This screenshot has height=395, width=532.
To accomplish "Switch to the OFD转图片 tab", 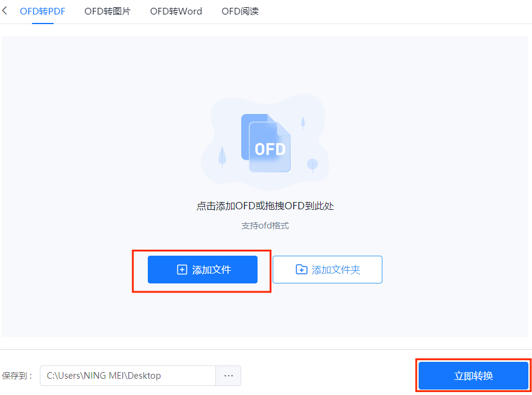I will (107, 11).
